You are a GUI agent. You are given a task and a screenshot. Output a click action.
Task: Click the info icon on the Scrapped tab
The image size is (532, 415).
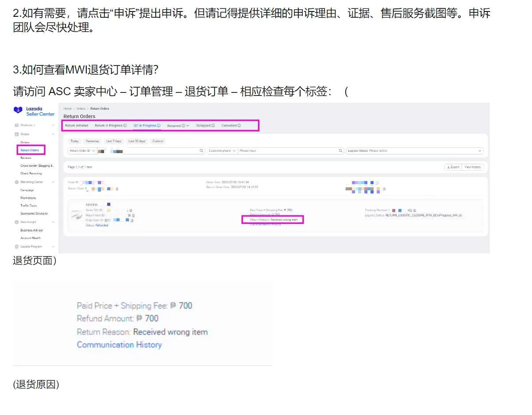(x=213, y=125)
